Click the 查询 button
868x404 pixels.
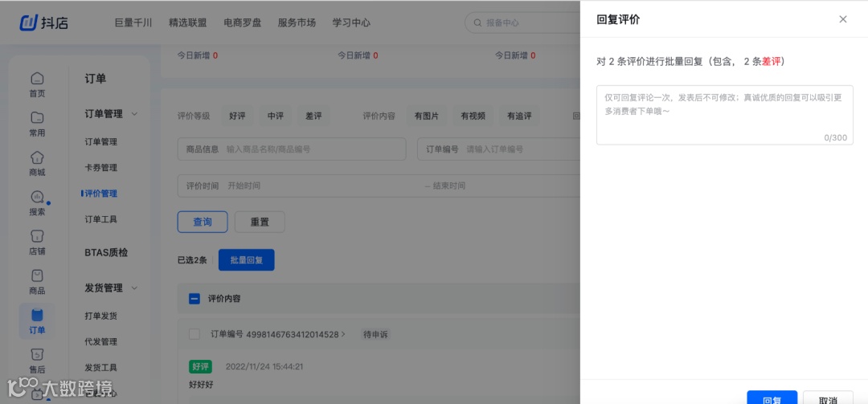203,222
